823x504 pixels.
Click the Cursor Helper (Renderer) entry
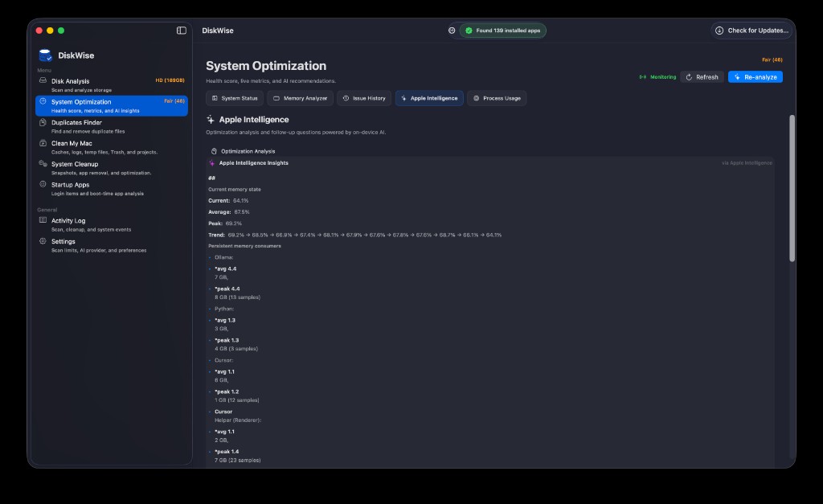point(238,416)
